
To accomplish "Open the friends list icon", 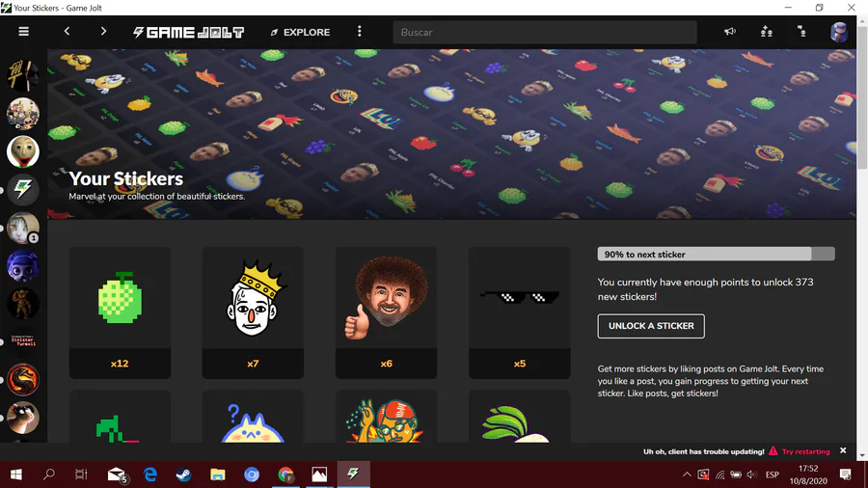I will click(766, 32).
